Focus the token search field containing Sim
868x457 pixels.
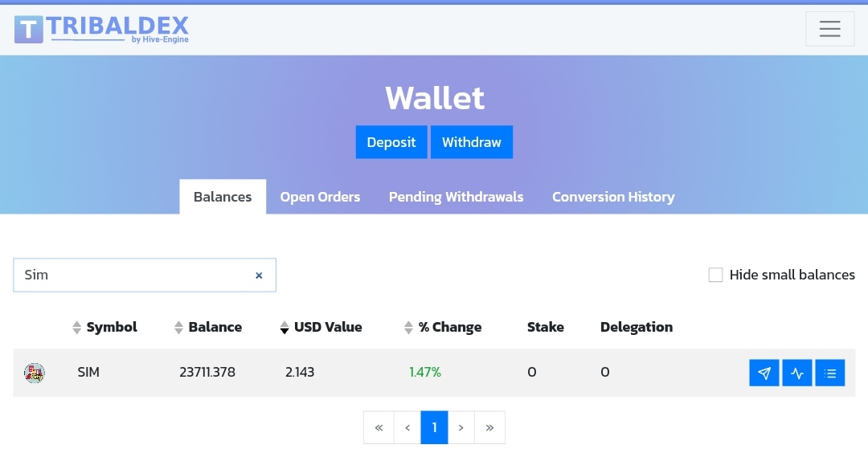[133, 275]
